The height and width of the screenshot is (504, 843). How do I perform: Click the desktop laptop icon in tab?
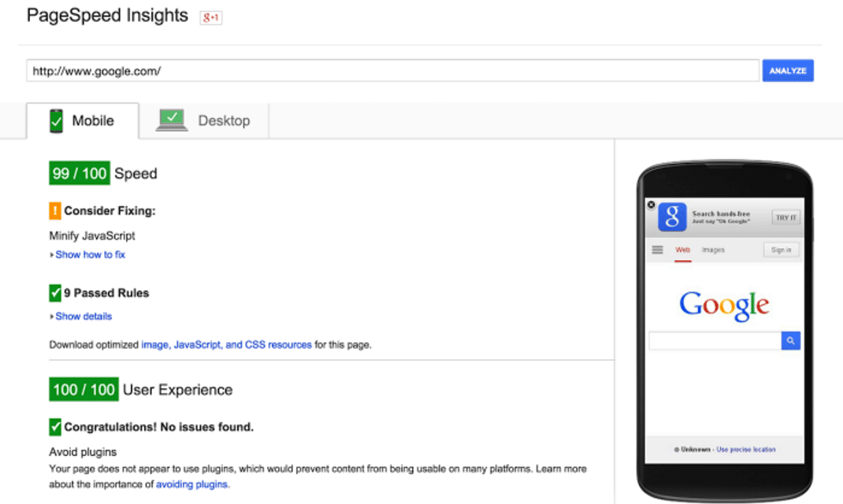pyautogui.click(x=172, y=120)
